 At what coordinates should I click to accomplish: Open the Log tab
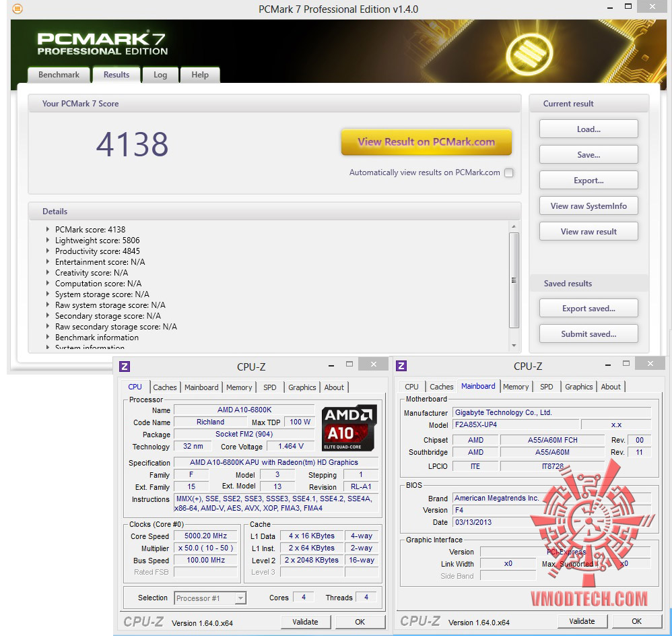(x=160, y=75)
